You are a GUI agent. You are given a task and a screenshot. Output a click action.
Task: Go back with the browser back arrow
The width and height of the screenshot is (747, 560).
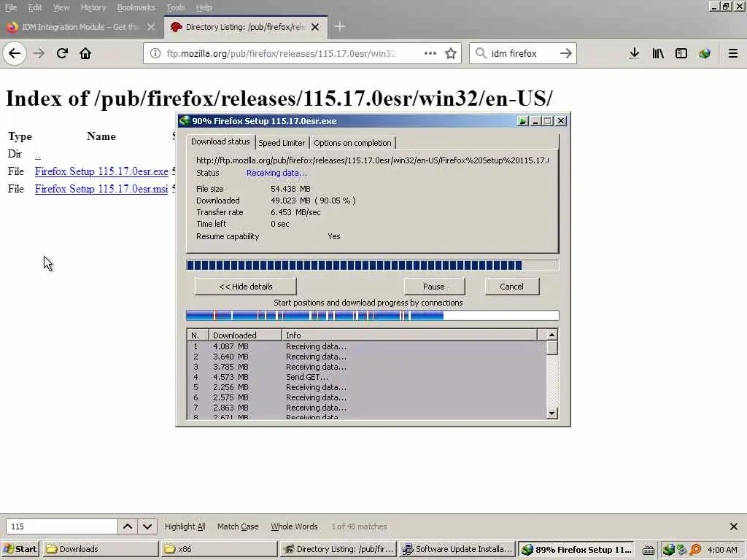(15, 53)
